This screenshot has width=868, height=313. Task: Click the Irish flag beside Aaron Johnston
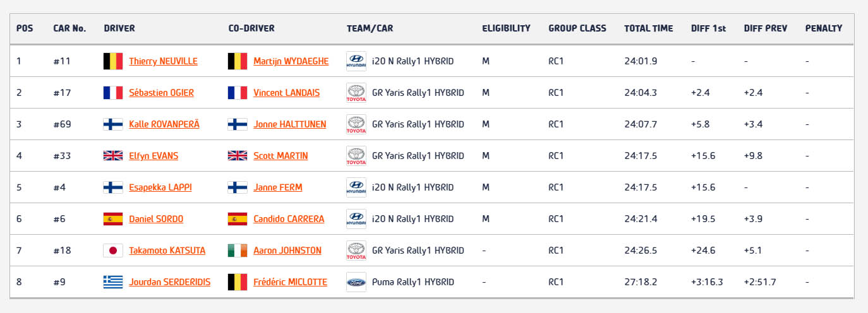pyautogui.click(x=238, y=251)
